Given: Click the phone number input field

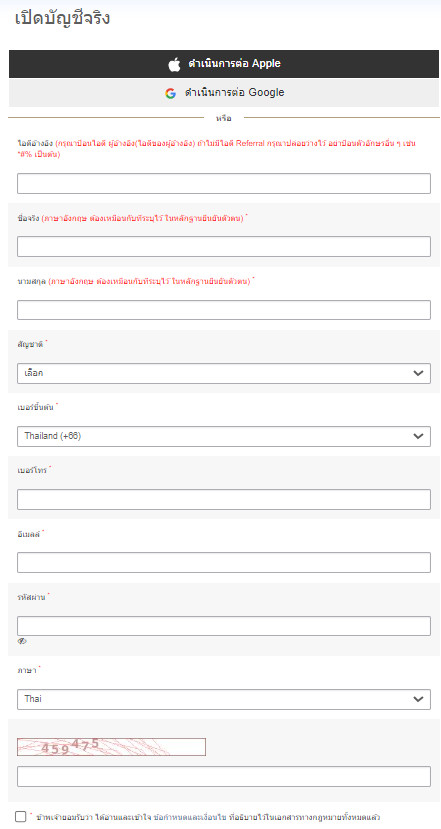Looking at the screenshot, I should click(x=224, y=499).
